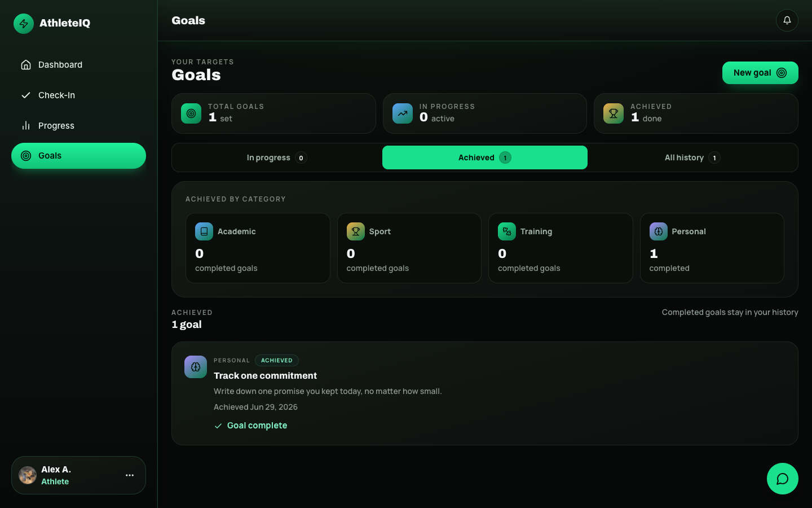This screenshot has height=508, width=812.
Task: Click the In progress tab count badge 0
Action: tap(301, 158)
